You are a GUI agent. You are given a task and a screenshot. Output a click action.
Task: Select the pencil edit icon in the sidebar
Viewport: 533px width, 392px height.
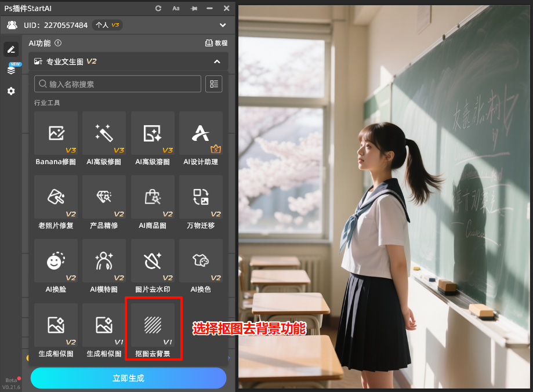10,49
